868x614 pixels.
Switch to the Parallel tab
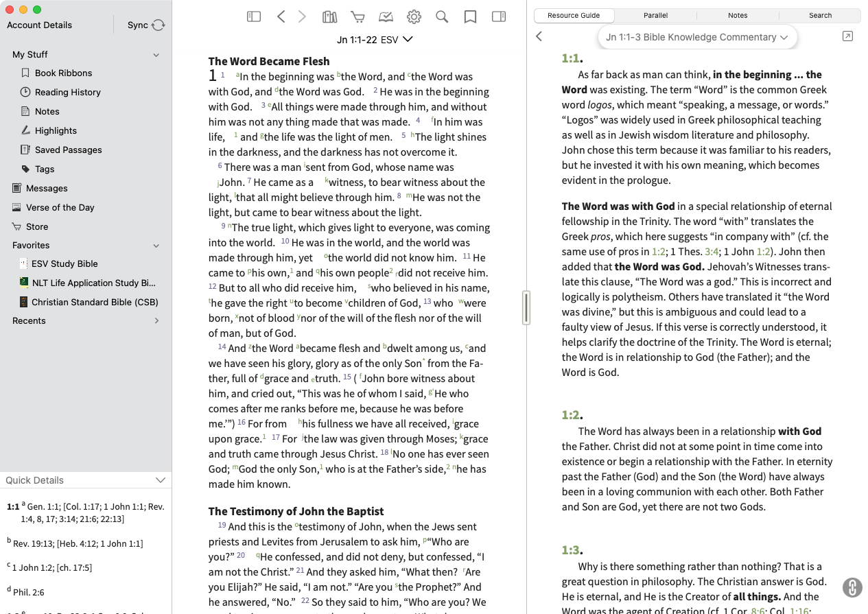[655, 15]
